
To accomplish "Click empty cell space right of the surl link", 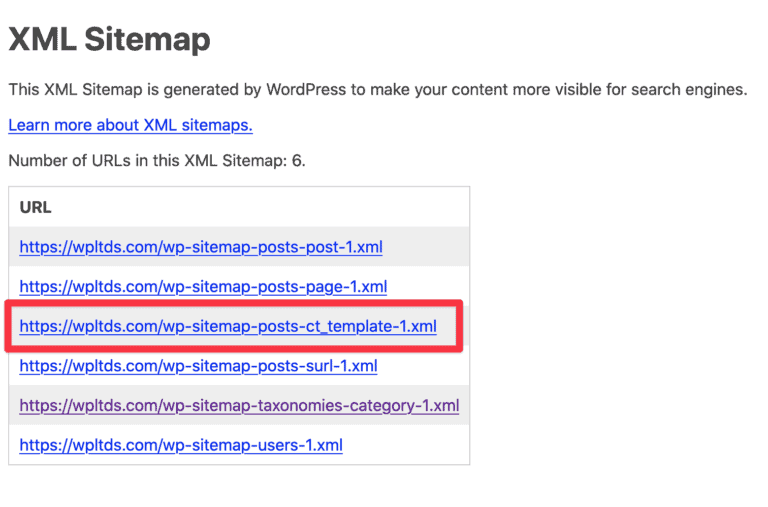I will [422, 366].
